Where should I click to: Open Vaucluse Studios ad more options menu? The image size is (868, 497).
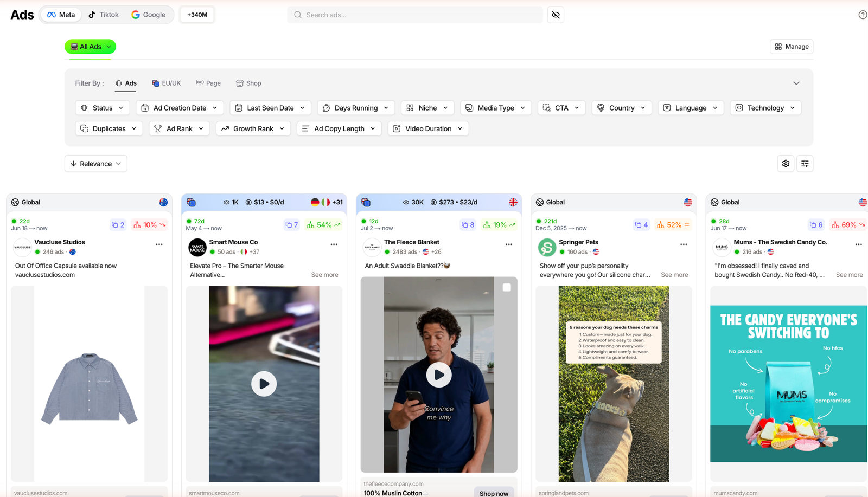159,244
